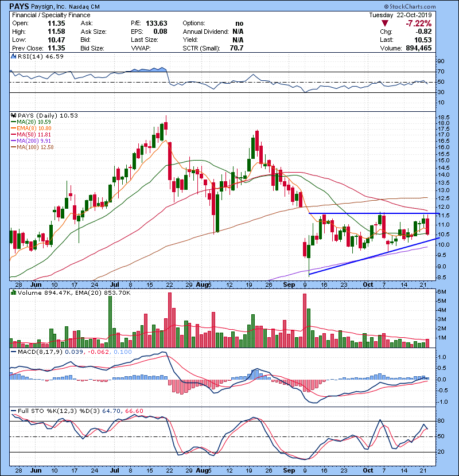This screenshot has height=476, width=459.
Task: Click the date Tuesday 22-Oct-2019
Action: [x=400, y=15]
